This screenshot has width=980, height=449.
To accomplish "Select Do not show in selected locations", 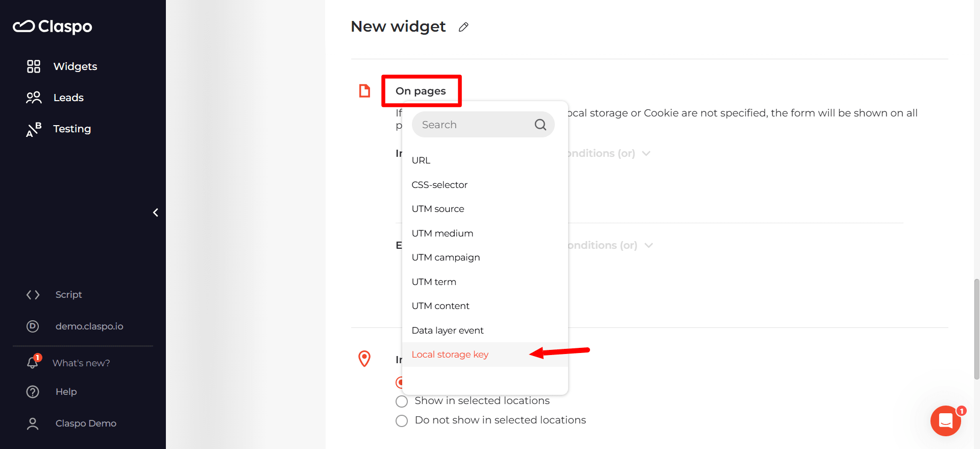I will pos(402,421).
